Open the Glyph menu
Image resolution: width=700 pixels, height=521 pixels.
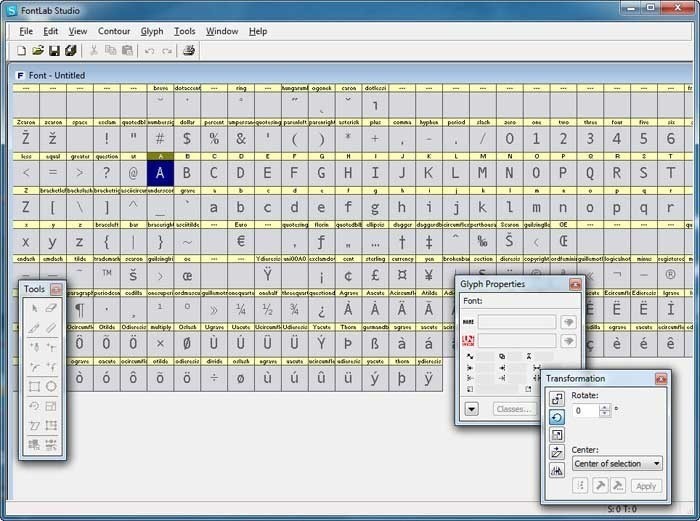click(x=151, y=31)
